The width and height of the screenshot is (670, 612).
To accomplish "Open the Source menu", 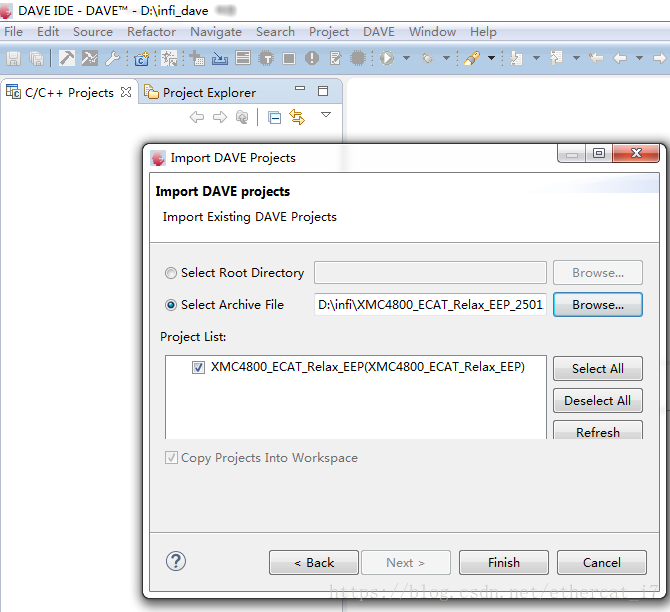I will point(93,32).
